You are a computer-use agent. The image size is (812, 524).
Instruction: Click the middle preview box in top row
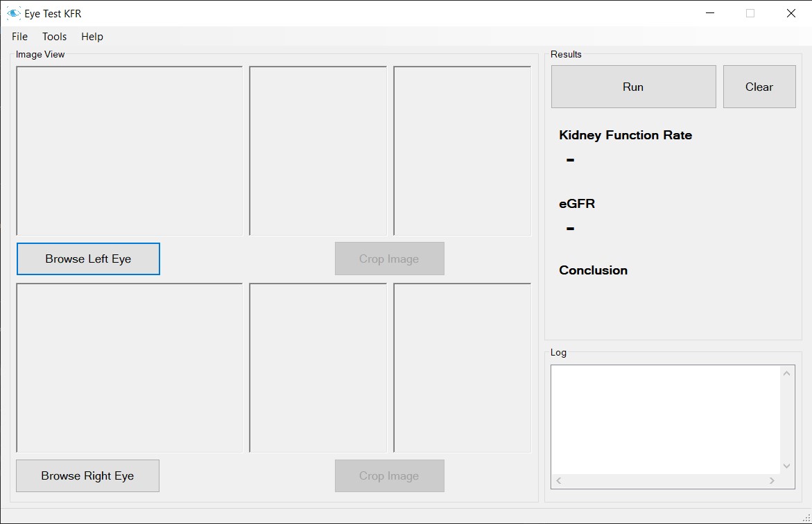point(318,151)
